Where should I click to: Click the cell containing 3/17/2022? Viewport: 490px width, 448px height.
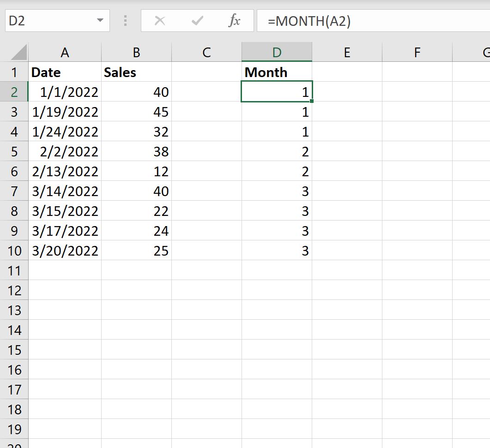(x=65, y=231)
